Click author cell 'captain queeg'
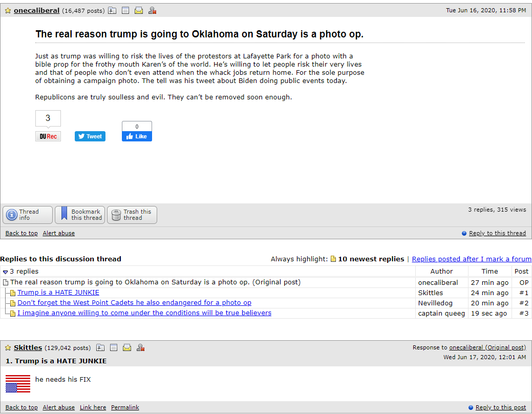This screenshot has height=414, width=532. point(441,313)
